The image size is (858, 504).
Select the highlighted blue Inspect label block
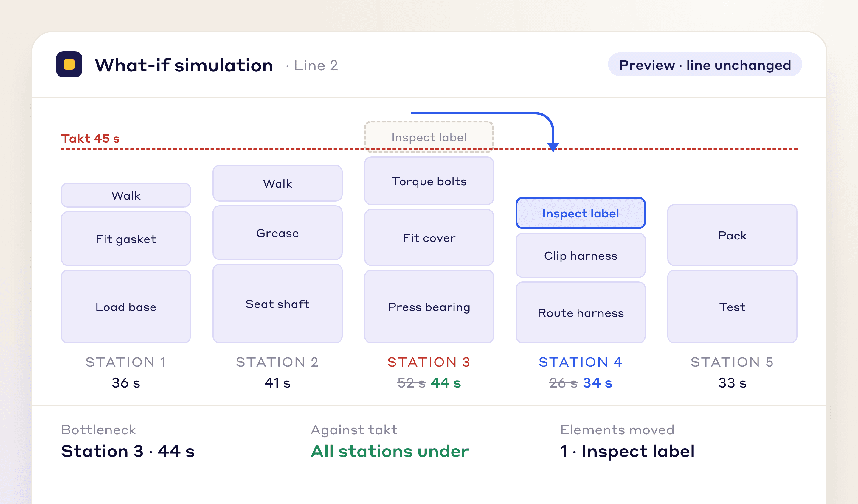point(581,213)
